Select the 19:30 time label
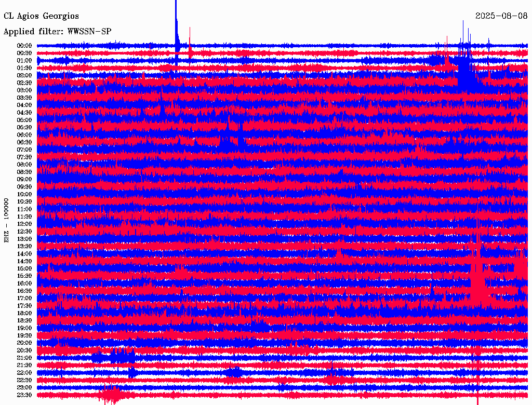 point(24,335)
